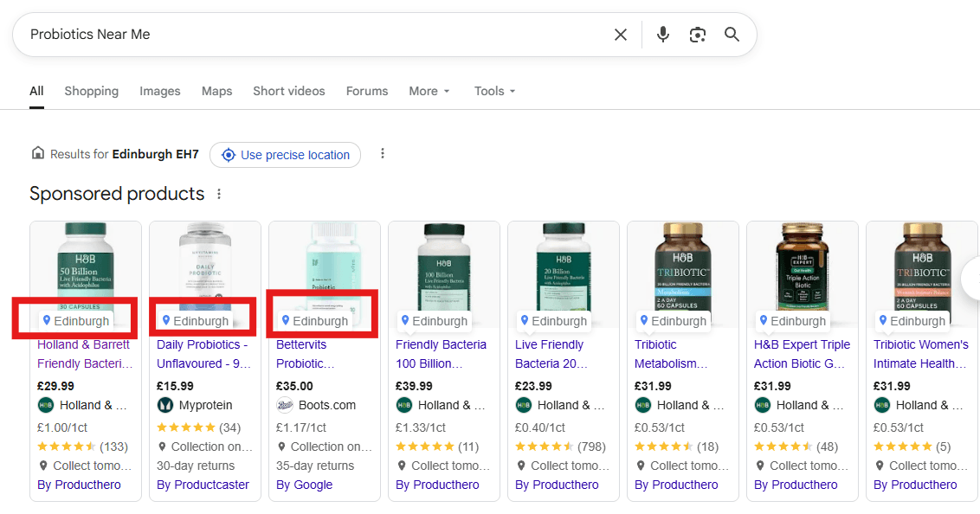The width and height of the screenshot is (980, 514).
Task: Click By Productcaster link
Action: pos(203,485)
